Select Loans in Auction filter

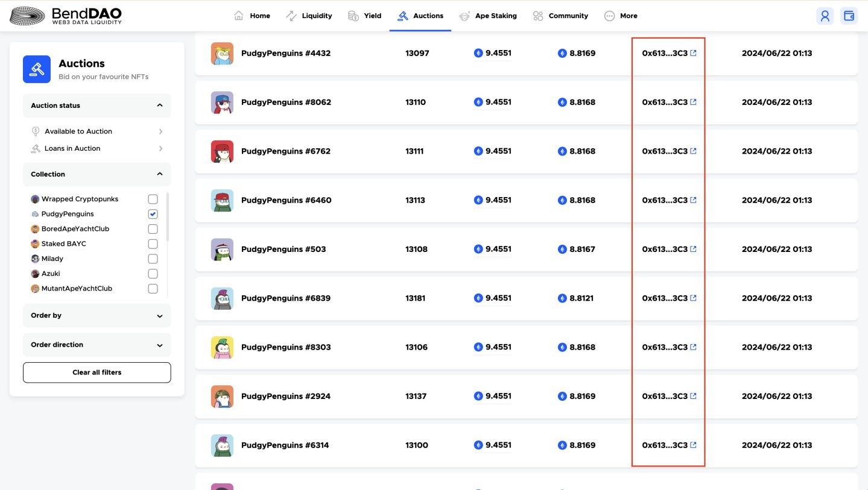[97, 148]
